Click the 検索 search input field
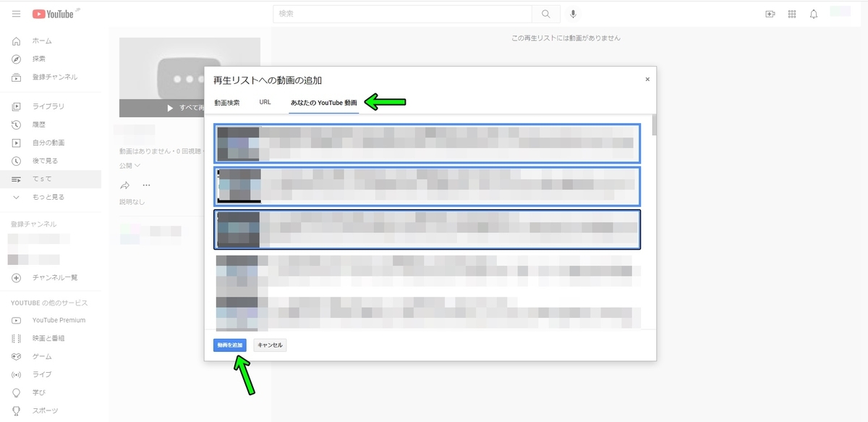The width and height of the screenshot is (868, 422). pyautogui.click(x=398, y=13)
